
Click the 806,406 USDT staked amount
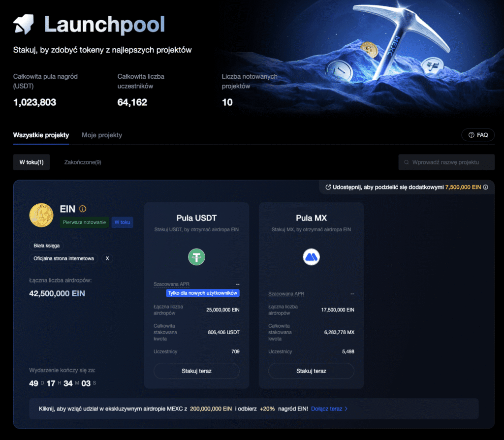pyautogui.click(x=223, y=332)
